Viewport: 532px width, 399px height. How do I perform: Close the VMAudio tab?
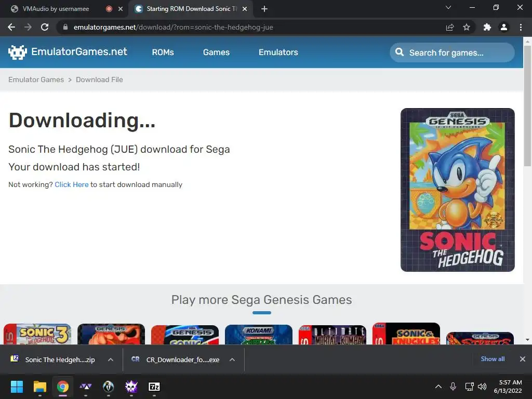pyautogui.click(x=121, y=9)
